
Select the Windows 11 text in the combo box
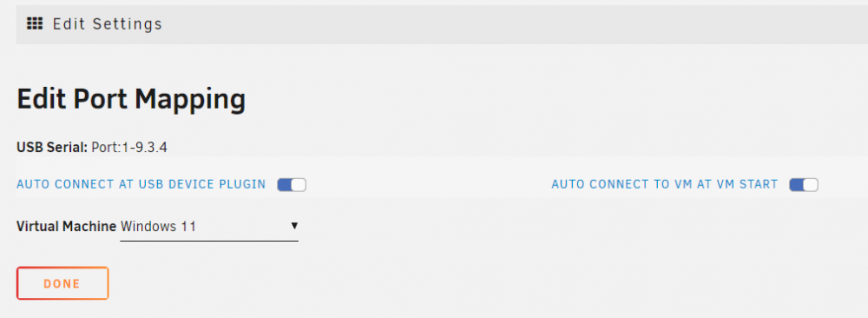(x=158, y=226)
